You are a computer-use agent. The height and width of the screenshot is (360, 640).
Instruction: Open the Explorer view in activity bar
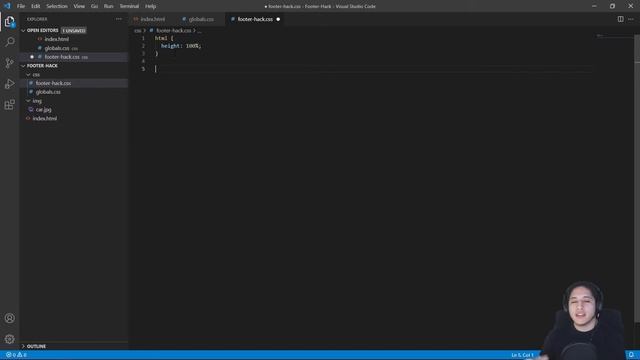click(9, 21)
